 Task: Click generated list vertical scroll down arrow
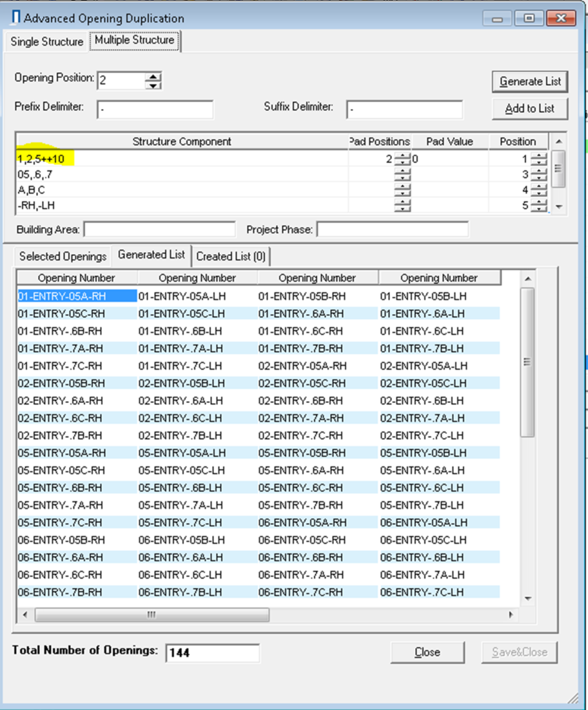[x=528, y=598]
